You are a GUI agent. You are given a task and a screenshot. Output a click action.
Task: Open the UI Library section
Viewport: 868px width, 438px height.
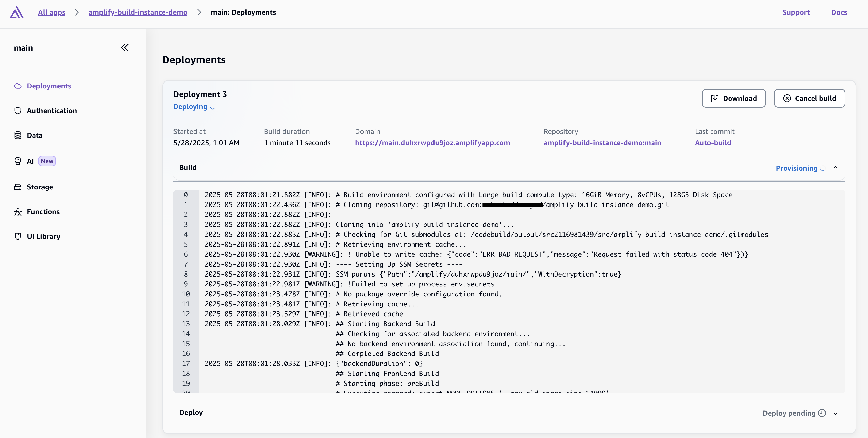point(44,236)
